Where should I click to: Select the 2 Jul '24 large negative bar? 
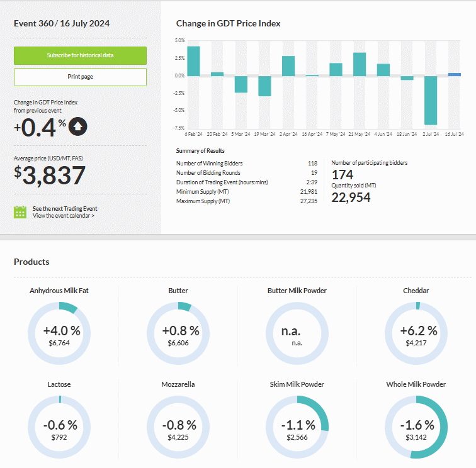pyautogui.click(x=431, y=101)
